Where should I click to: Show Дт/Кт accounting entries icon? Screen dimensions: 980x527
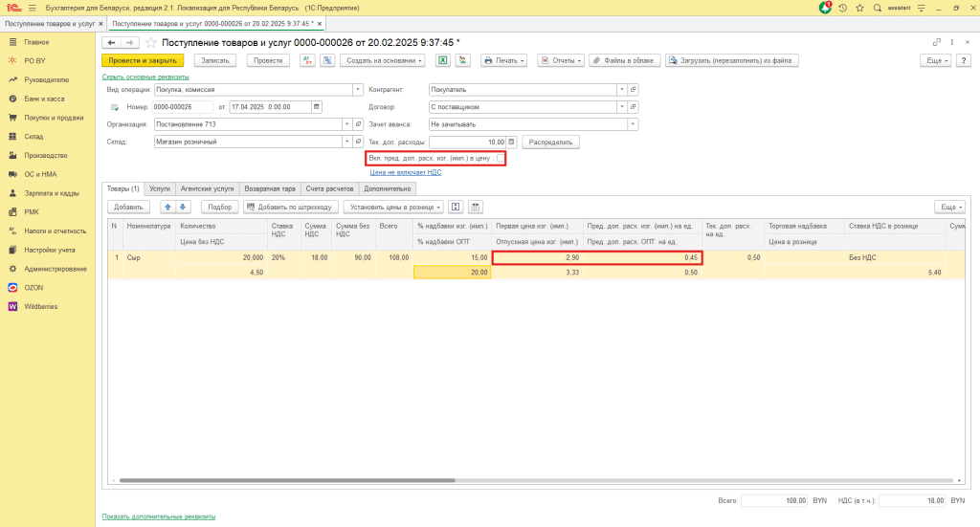[307, 60]
